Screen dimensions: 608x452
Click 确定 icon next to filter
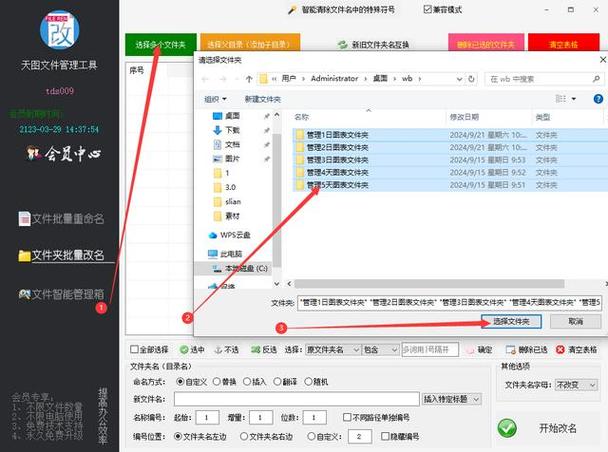[x=470, y=350]
